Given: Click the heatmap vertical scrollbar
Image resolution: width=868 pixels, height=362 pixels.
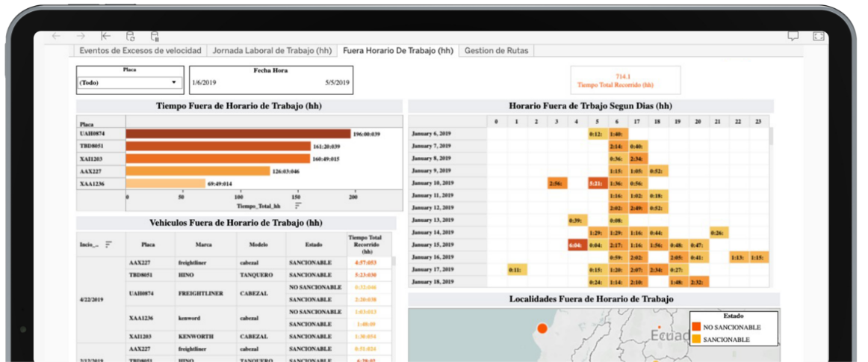Looking at the screenshot, I should pyautogui.click(x=772, y=136).
